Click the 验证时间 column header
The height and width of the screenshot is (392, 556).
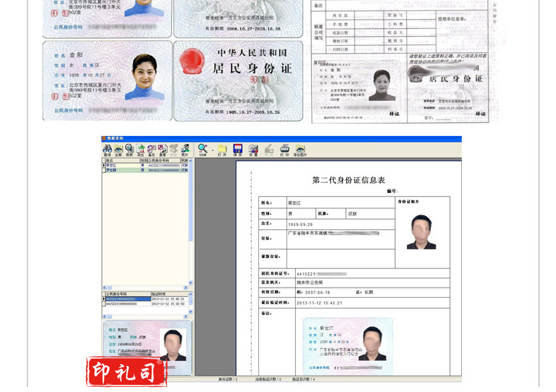coord(160,294)
